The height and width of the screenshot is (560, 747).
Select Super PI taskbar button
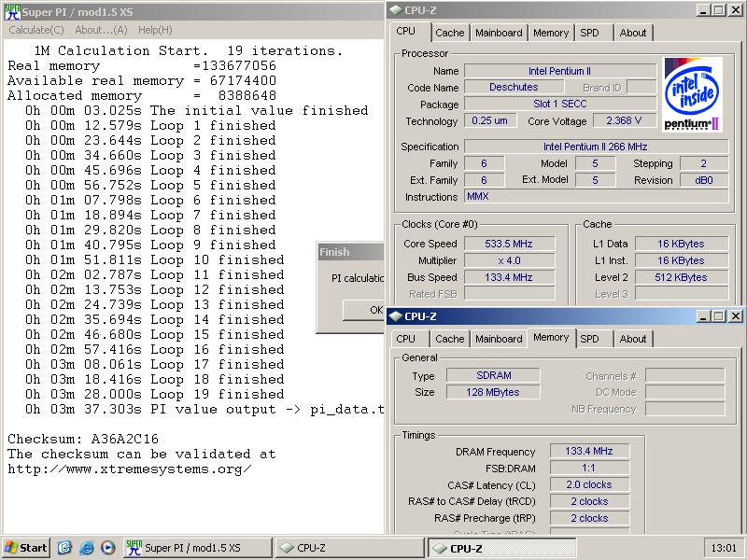[x=198, y=548]
